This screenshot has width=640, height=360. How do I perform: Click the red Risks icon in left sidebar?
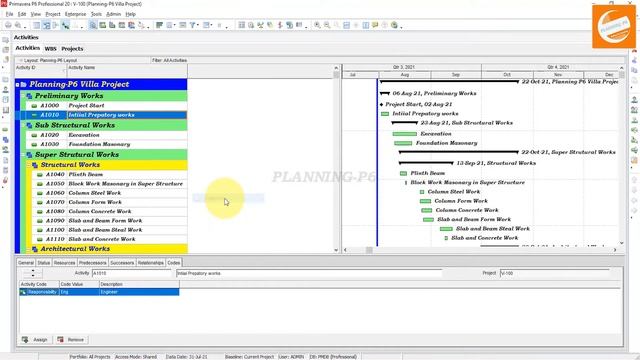point(5,180)
